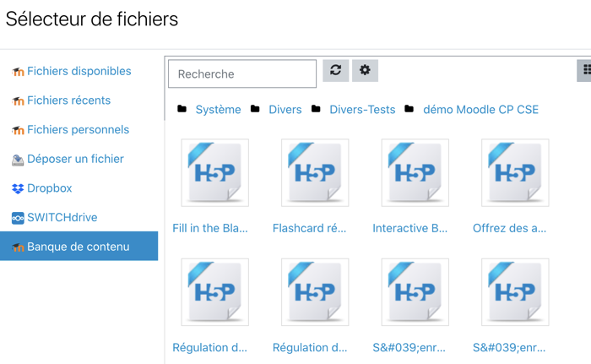Select first Régulation d... H5P file
This screenshot has height=364, width=591.
click(214, 292)
